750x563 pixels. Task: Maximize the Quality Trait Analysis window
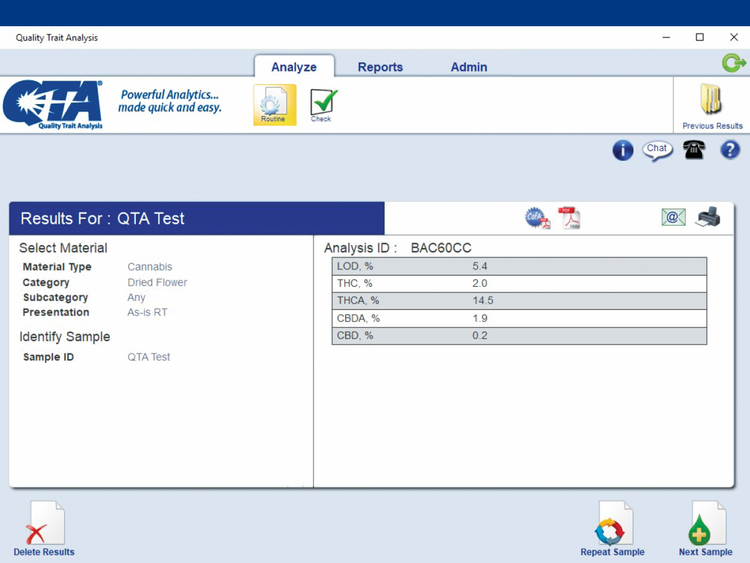(x=700, y=37)
